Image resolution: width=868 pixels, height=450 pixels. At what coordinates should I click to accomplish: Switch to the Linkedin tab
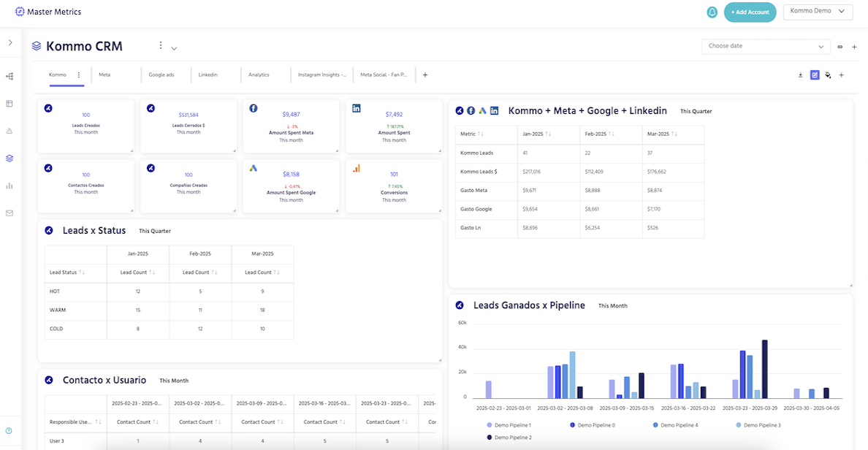[x=208, y=75]
